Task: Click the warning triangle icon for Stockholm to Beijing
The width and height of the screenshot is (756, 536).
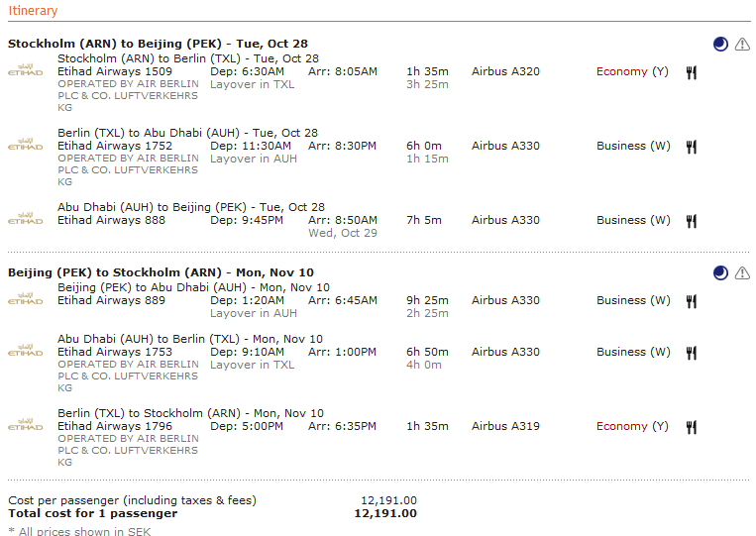Action: point(742,45)
